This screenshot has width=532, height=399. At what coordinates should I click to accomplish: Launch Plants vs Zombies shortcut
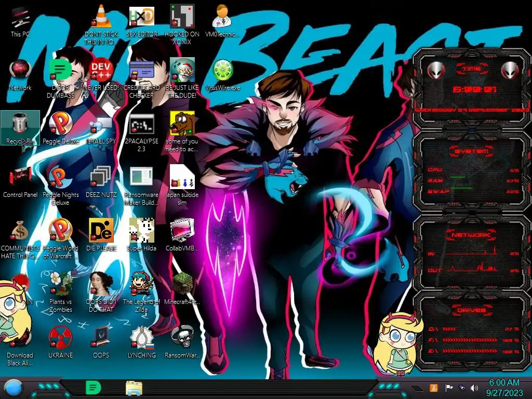60,292
